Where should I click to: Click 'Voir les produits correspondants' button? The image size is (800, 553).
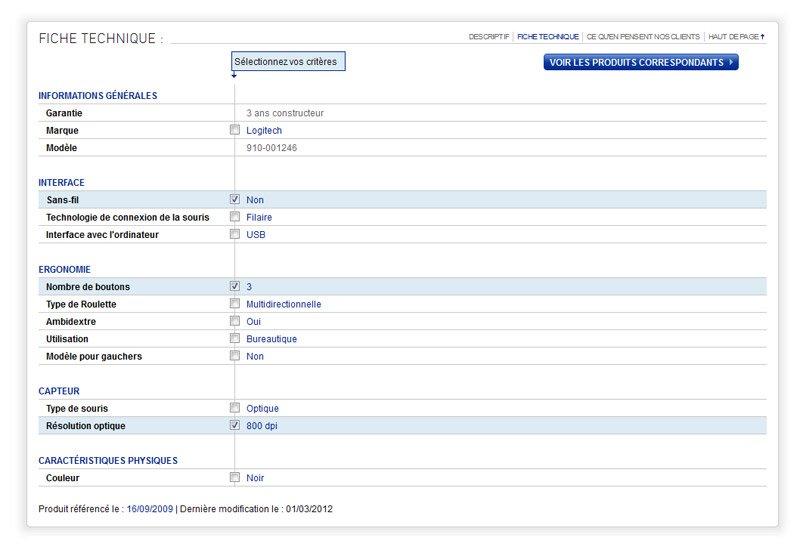coord(641,62)
